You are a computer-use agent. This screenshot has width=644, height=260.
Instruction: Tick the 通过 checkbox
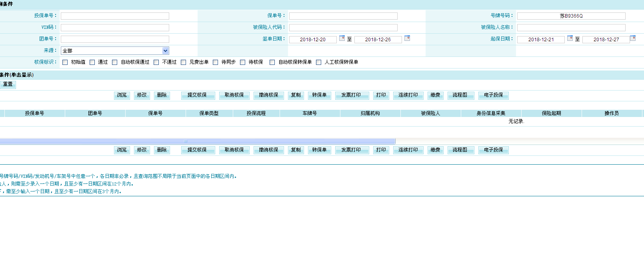point(92,62)
